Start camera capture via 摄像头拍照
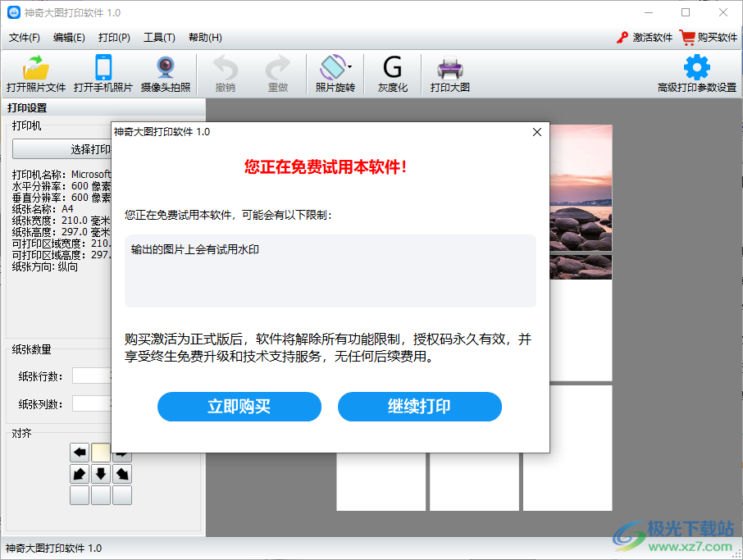The width and height of the screenshot is (743, 560). pyautogui.click(x=164, y=74)
